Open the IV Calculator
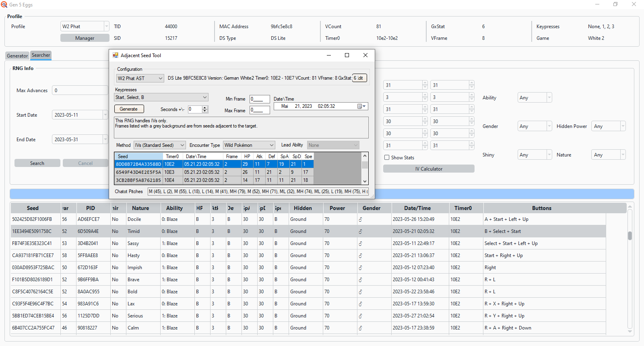This screenshot has height=346, width=644. click(x=429, y=169)
